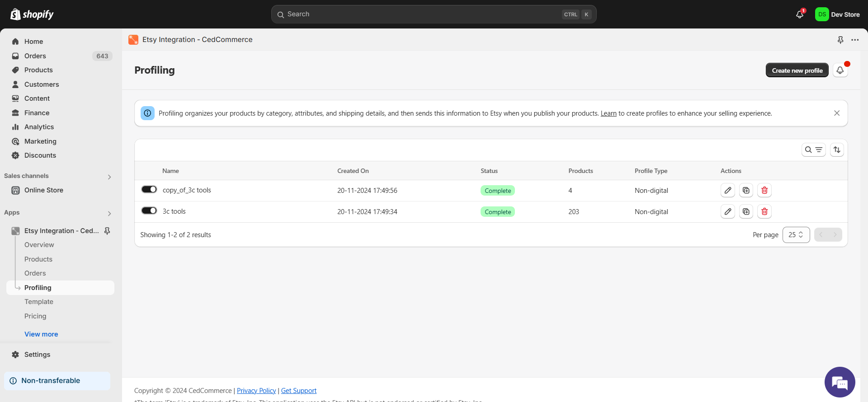Image resolution: width=868 pixels, height=402 pixels.
Task: Click info icon in Profiling banner
Action: [147, 113]
